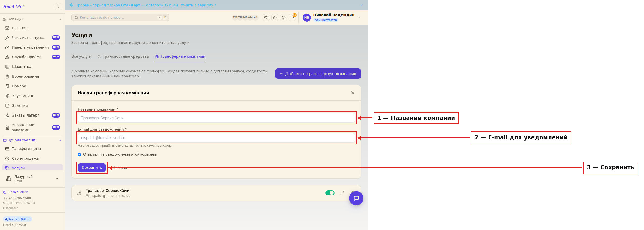Viewport: 644px width, 230px height.
Task: Open the help question-mark icon
Action: (284, 17)
